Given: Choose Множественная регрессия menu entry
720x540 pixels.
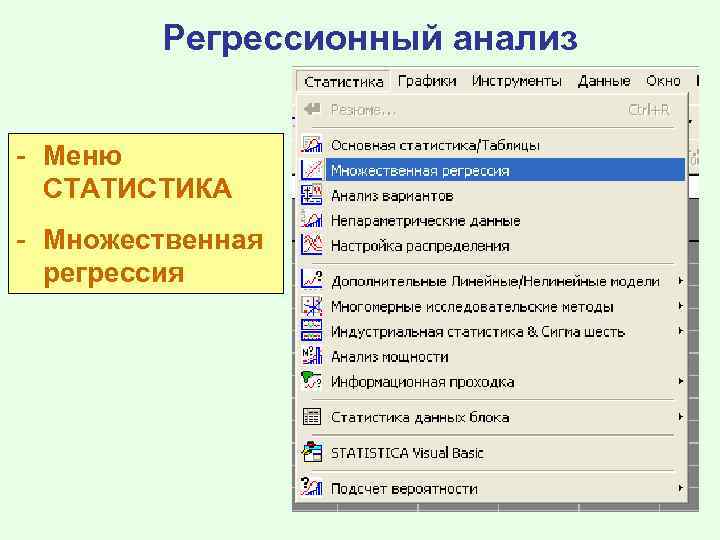Looking at the screenshot, I should pyautogui.click(x=493, y=170).
